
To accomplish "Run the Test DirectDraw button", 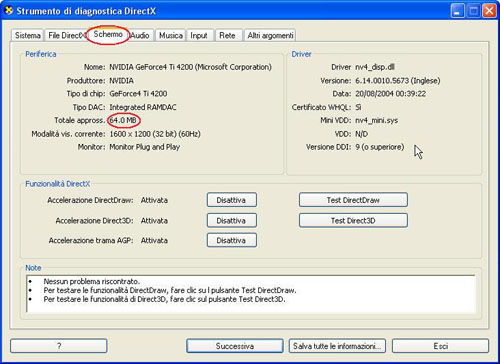I will 353,200.
